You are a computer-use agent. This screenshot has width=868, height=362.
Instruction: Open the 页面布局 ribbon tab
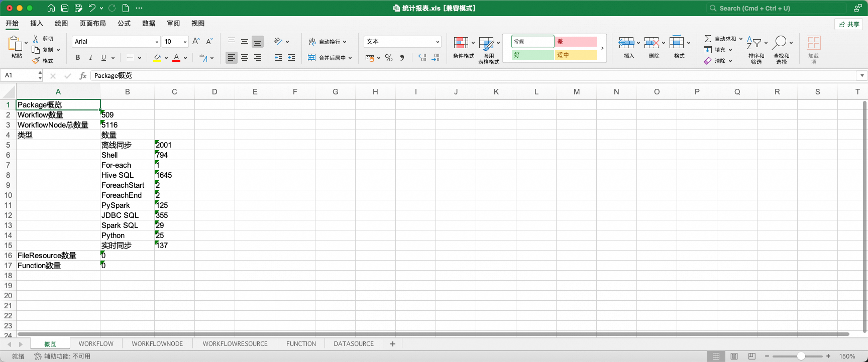[92, 24]
